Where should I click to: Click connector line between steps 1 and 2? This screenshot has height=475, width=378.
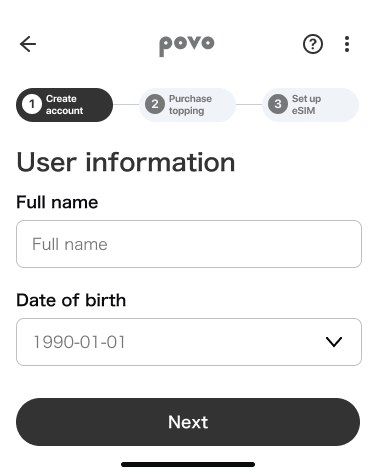(x=126, y=105)
